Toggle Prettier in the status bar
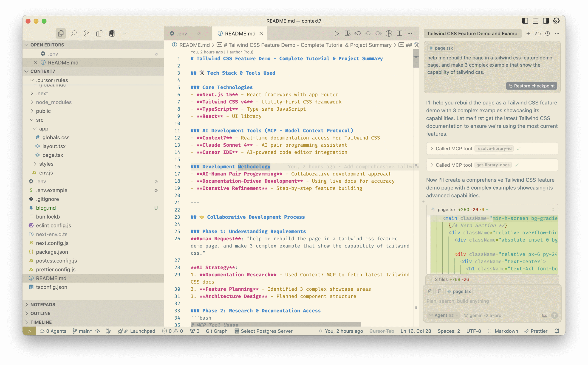The image size is (588, 365). point(536,331)
